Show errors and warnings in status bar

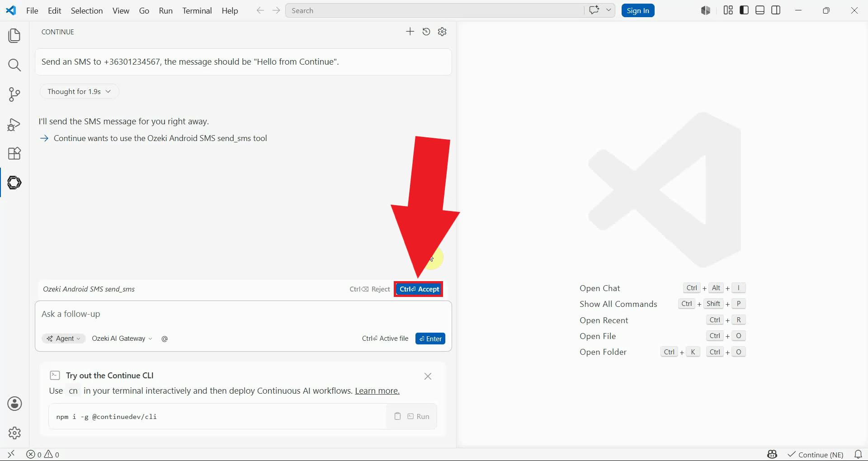(43, 455)
